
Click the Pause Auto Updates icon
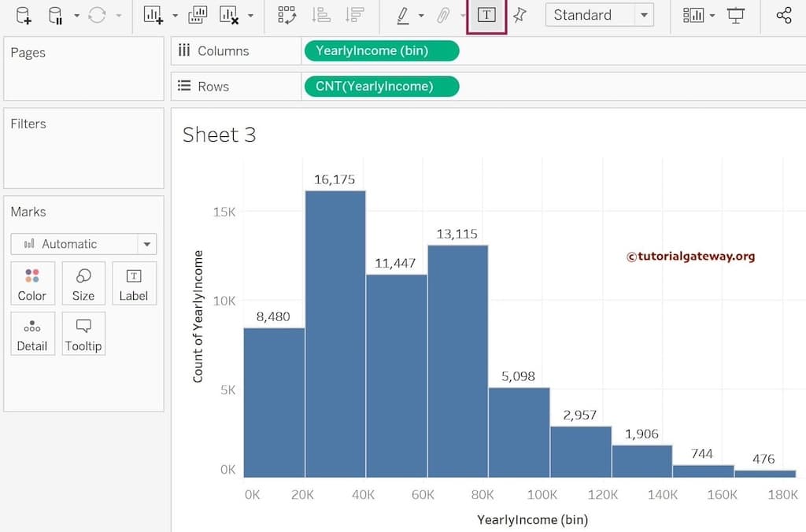tap(56, 15)
